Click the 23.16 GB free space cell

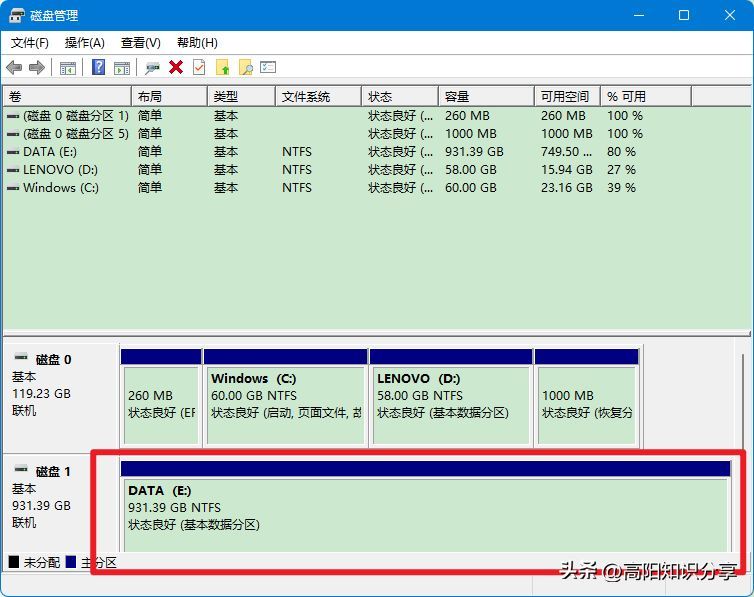pyautogui.click(x=566, y=188)
